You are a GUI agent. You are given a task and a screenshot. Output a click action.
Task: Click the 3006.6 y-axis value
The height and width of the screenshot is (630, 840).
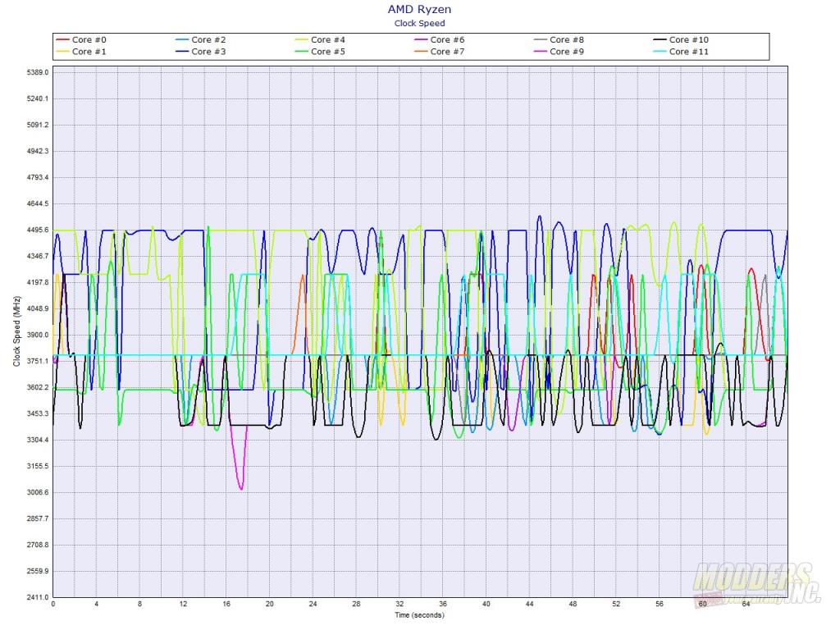click(x=38, y=492)
